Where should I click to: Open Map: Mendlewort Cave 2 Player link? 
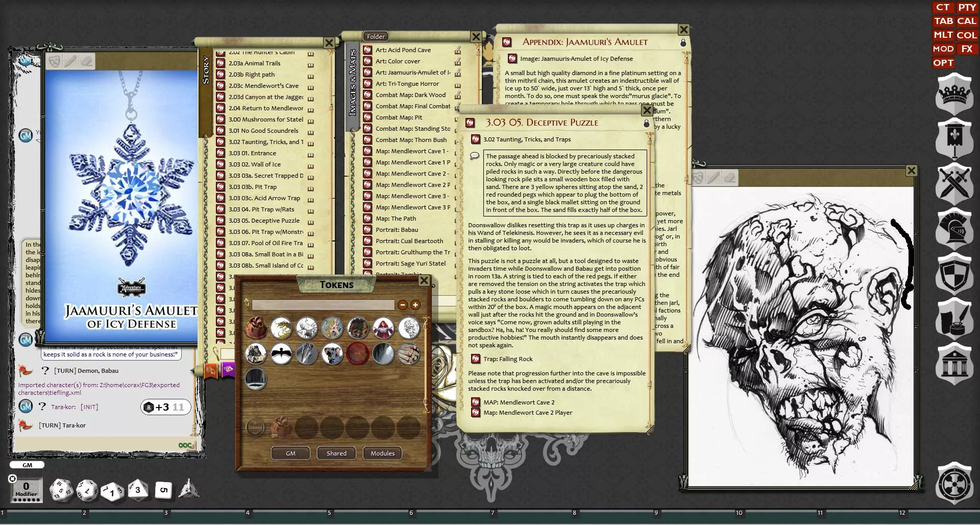[x=528, y=413]
